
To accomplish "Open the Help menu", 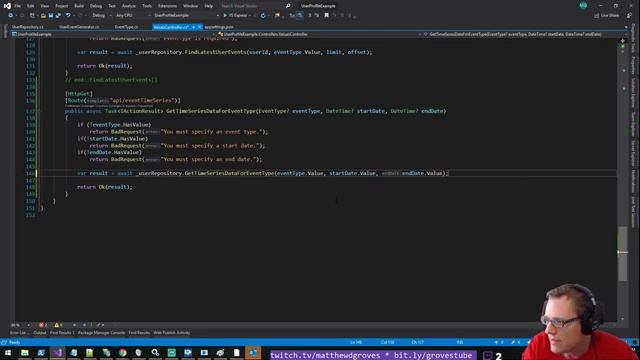I will (209, 6).
